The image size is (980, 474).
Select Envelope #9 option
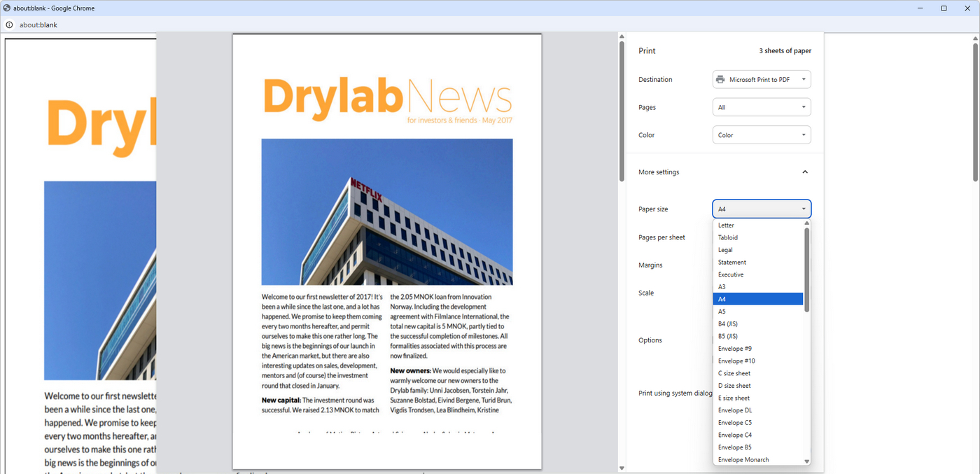(758, 349)
